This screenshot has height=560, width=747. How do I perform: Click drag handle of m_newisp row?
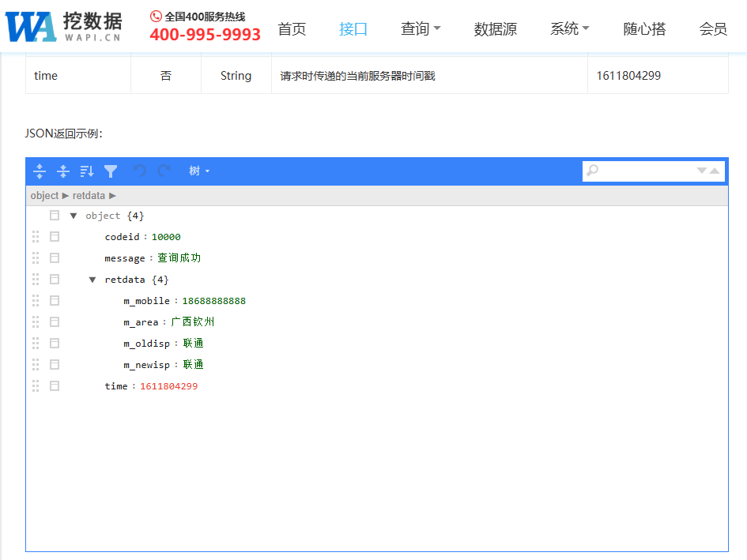pyautogui.click(x=36, y=365)
